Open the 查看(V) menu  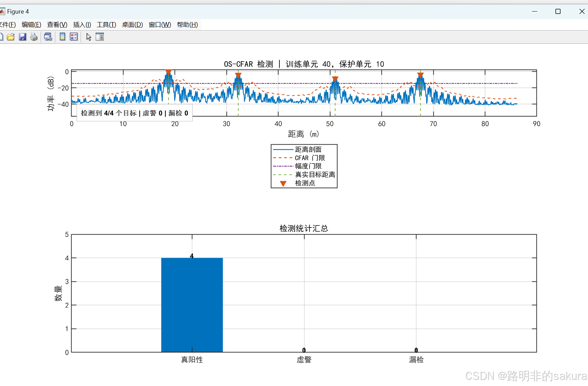57,25
